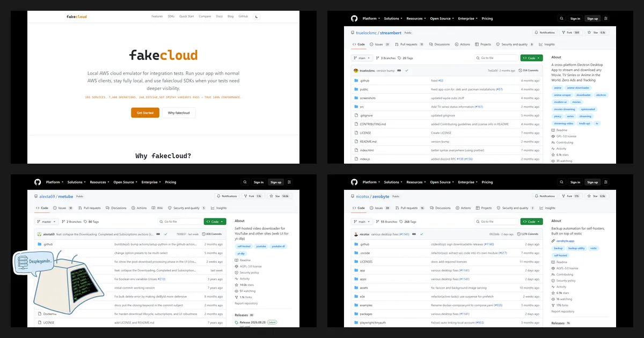Click the Why fakecloud button
Viewport: 644px width, 338px height.
click(x=179, y=113)
